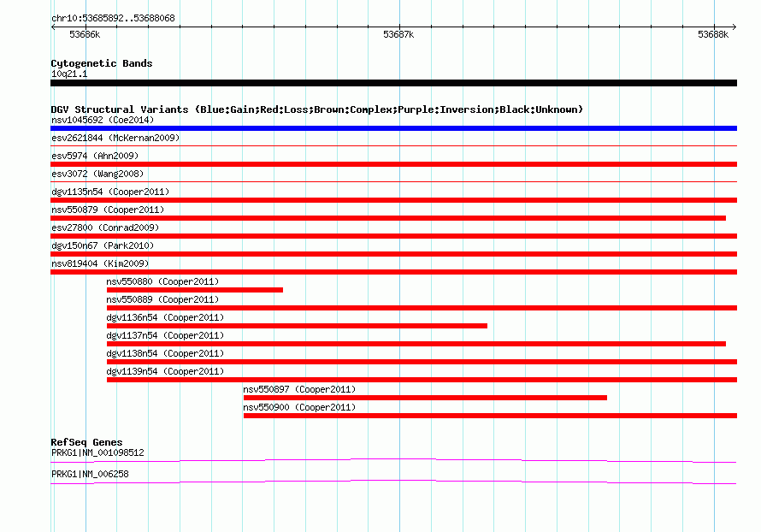Click the blue nsv1045692 gain bar
The width and height of the screenshot is (761, 532).
point(393,128)
